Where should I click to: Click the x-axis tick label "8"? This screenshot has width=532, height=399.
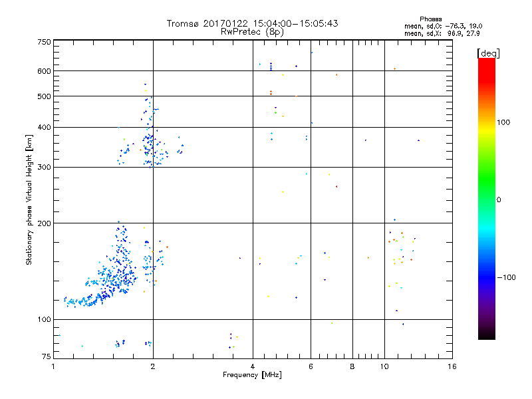[x=352, y=366]
